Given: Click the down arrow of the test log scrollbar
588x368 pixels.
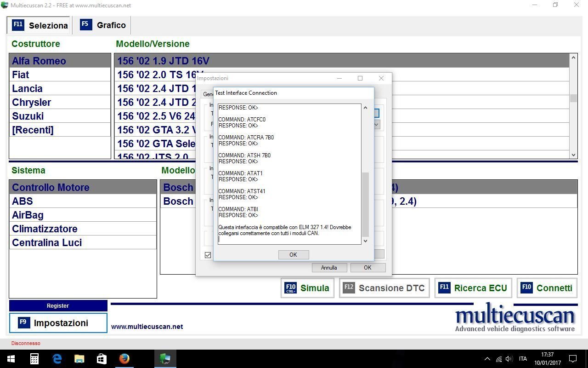Looking at the screenshot, I should [x=366, y=241].
